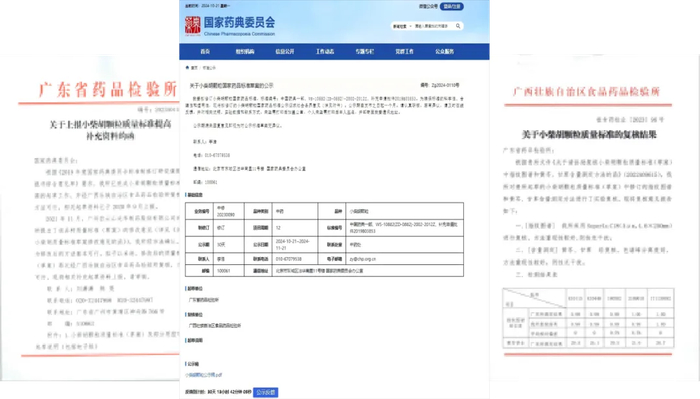Click the left document title about 小柴胡颗粒
Screen dimensions: 700x399
110,130
